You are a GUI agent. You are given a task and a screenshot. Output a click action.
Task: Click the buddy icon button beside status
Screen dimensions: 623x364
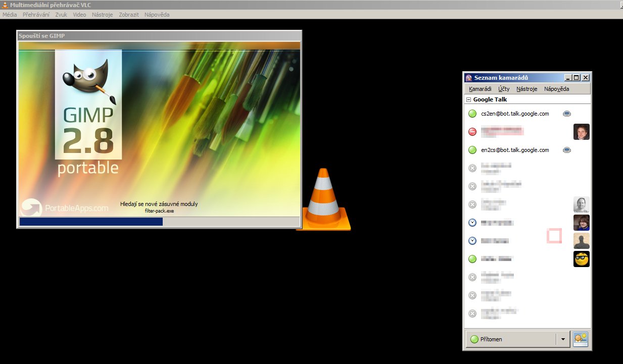[581, 339]
